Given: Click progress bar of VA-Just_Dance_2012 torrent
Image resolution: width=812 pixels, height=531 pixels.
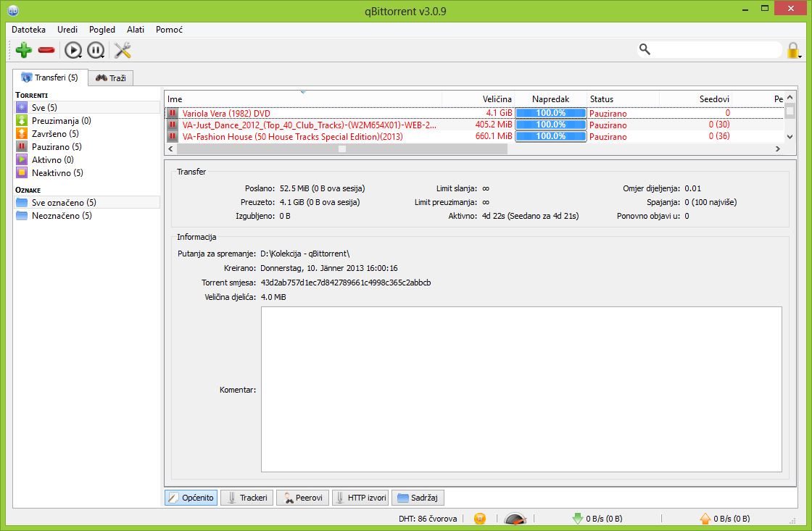Looking at the screenshot, I should coord(550,125).
